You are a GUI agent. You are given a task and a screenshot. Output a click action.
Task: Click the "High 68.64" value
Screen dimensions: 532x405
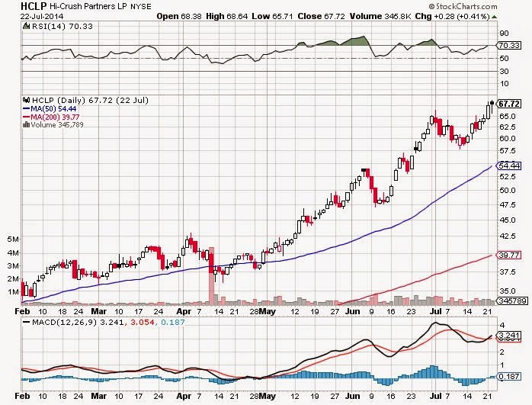(227, 16)
